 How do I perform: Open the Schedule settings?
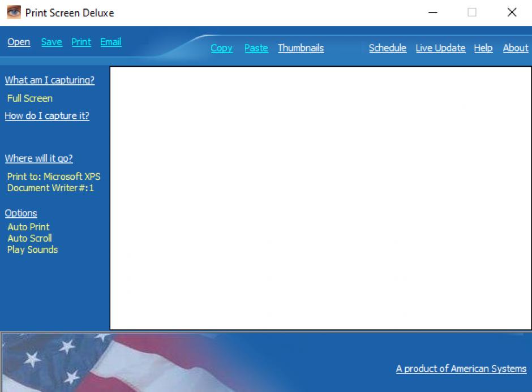point(388,48)
